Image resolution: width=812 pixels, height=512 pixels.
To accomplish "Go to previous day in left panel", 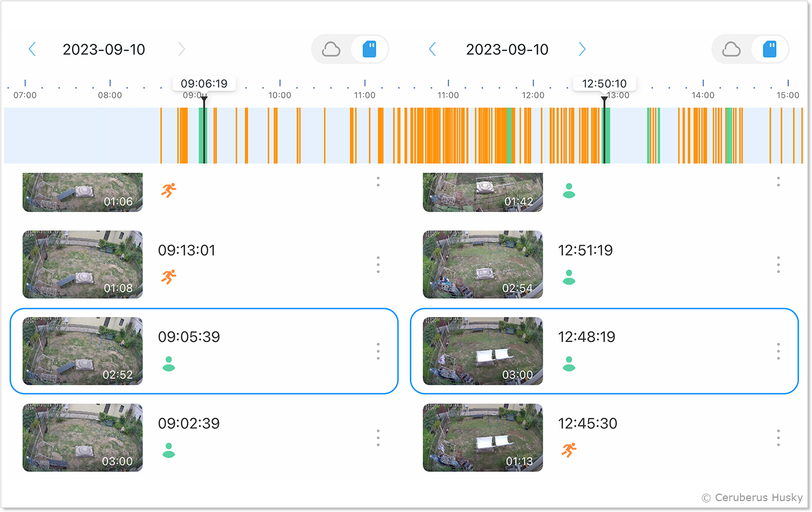I will (x=32, y=49).
